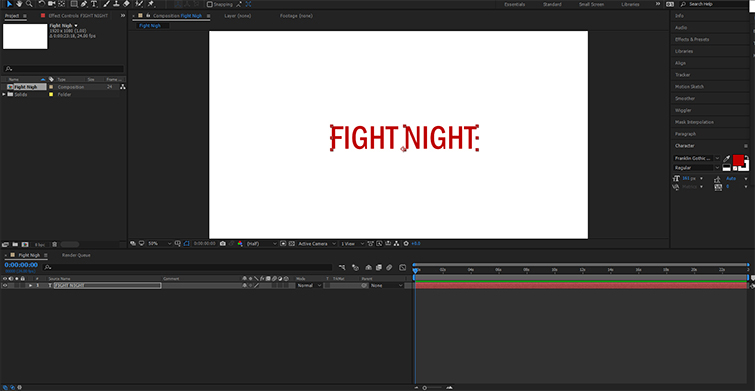The height and width of the screenshot is (391, 755).
Task: Click the flowchart icon next to Fight Nigh item
Action: point(123,87)
